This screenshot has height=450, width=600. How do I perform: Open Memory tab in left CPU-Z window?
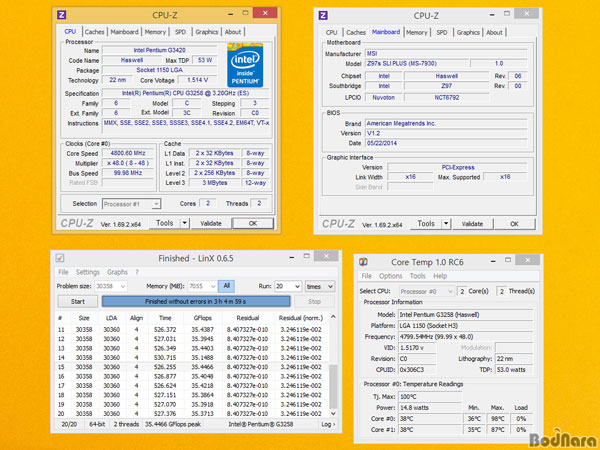tap(155, 32)
